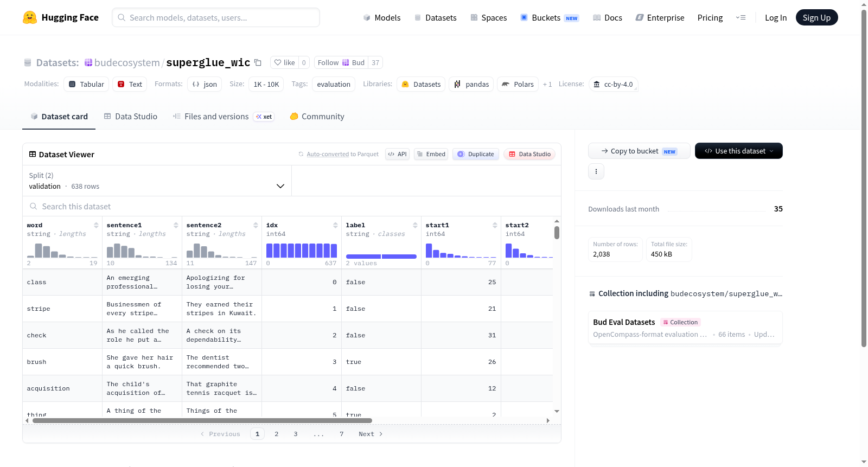
Task: Select the Polars library tag
Action: click(x=518, y=84)
